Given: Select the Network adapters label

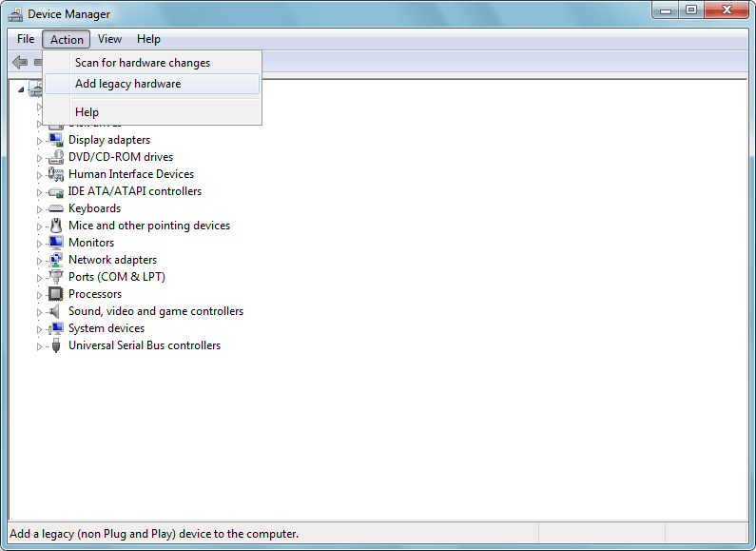Looking at the screenshot, I should (113, 260).
